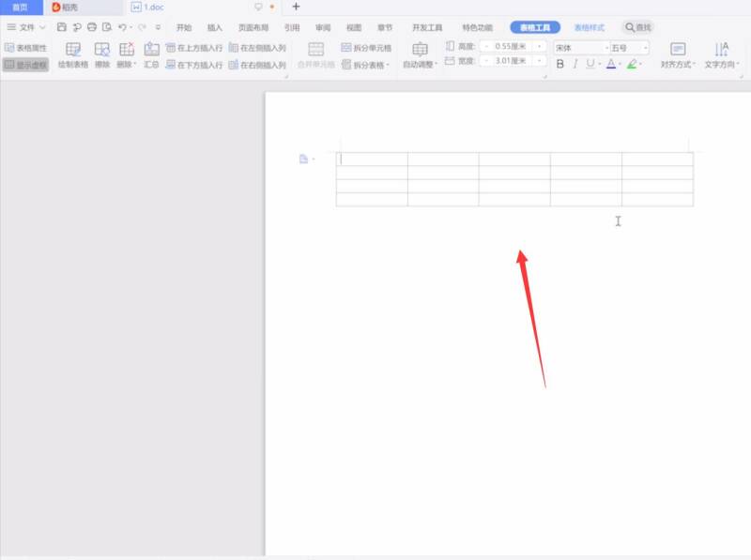This screenshot has height=560, width=751.
Task: Click the 宽度 column width value field
Action: coord(511,61)
